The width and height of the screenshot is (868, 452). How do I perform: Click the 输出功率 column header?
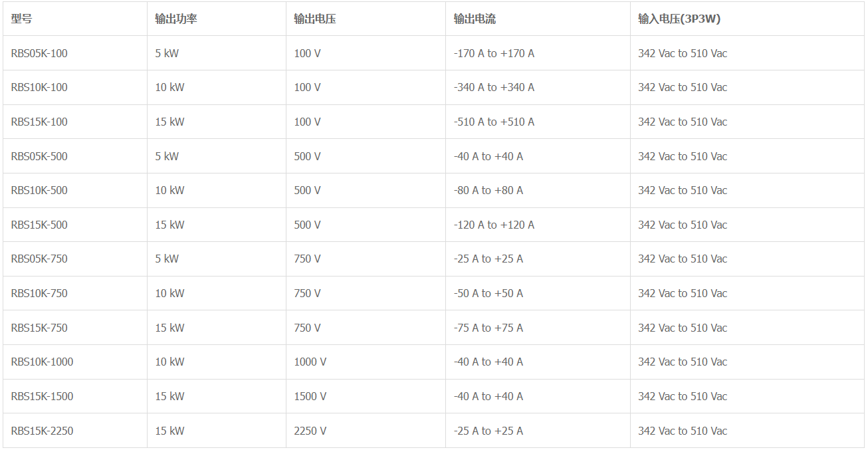176,19
